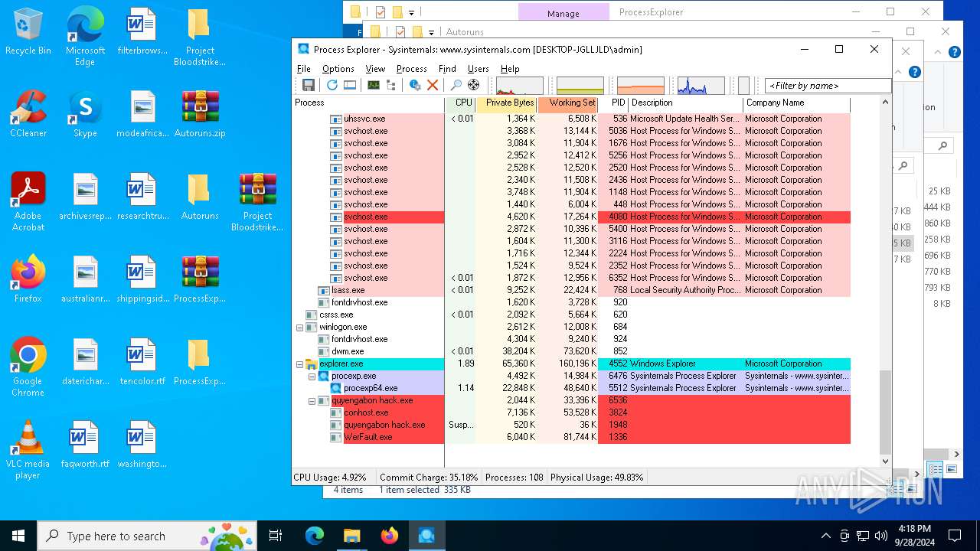Click the Properties toolbar icon
This screenshot has height=551, width=980.
pyautogui.click(x=415, y=85)
